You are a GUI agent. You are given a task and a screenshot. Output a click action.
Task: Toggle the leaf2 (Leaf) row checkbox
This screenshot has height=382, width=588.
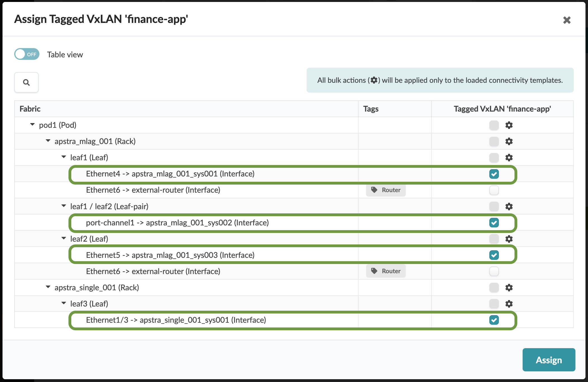[494, 239]
